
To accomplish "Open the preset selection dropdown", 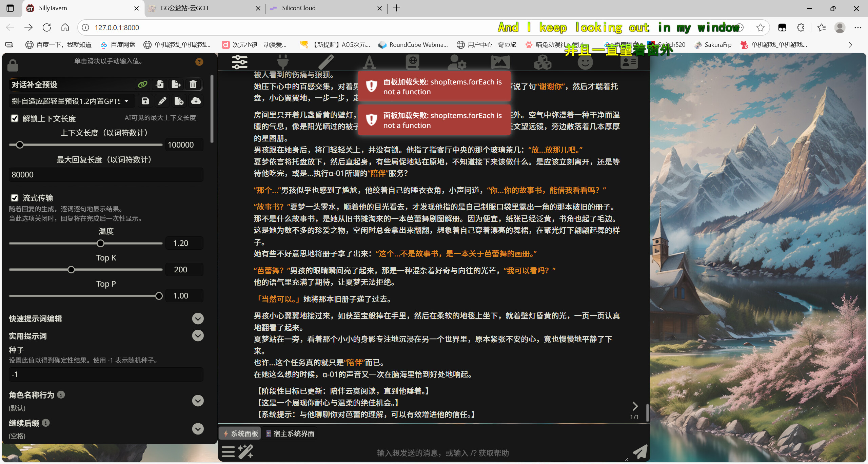I will (x=72, y=101).
